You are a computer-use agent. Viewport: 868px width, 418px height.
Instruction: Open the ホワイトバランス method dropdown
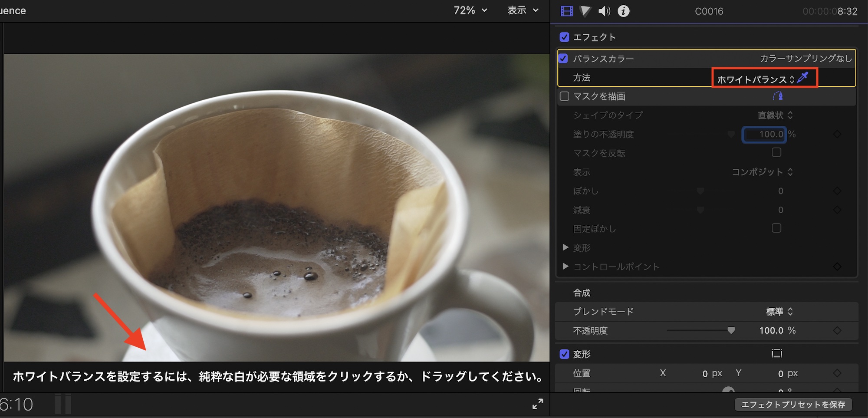(x=755, y=79)
